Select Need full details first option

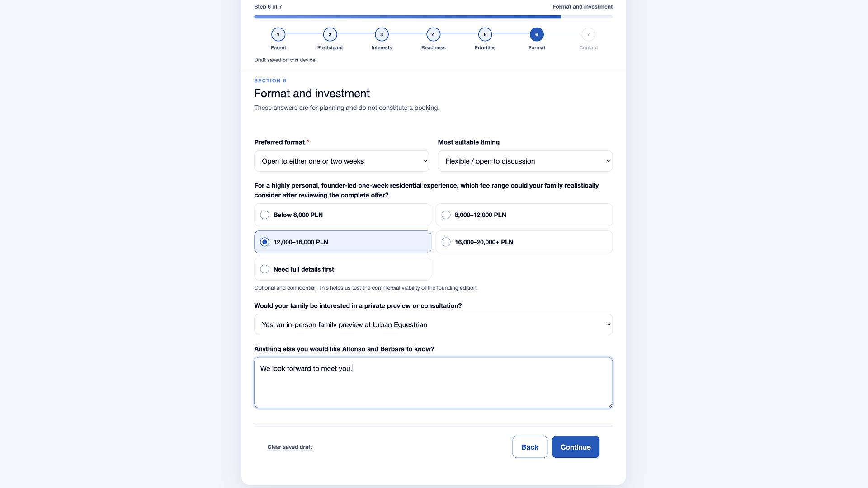[343, 269]
